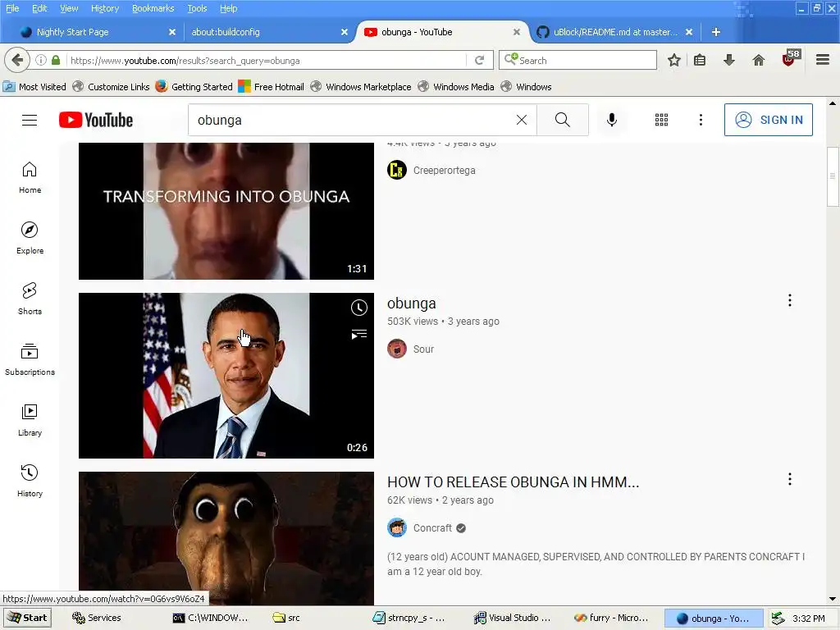
Task: Open the Free Hotmail bookmark
Action: pos(271,87)
